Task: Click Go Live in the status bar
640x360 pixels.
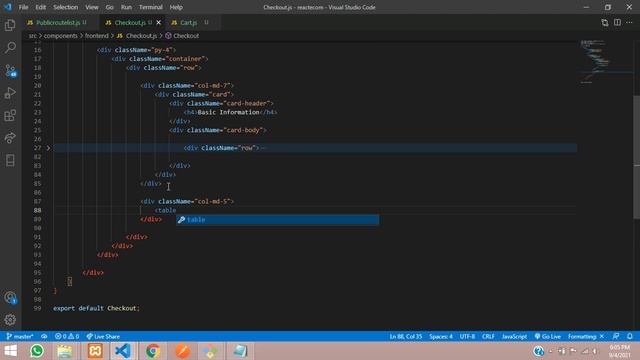Action: tap(548, 336)
